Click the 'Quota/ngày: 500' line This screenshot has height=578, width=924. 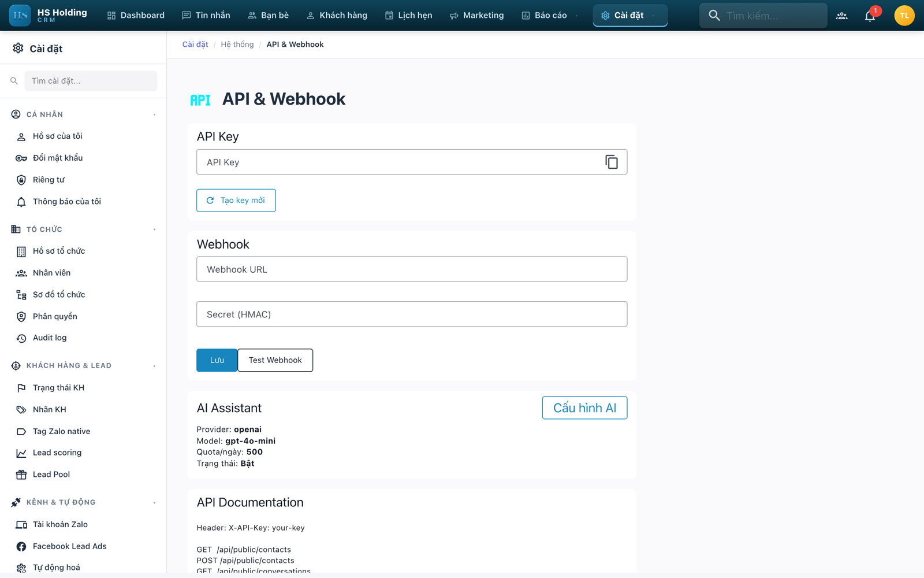pyautogui.click(x=229, y=452)
